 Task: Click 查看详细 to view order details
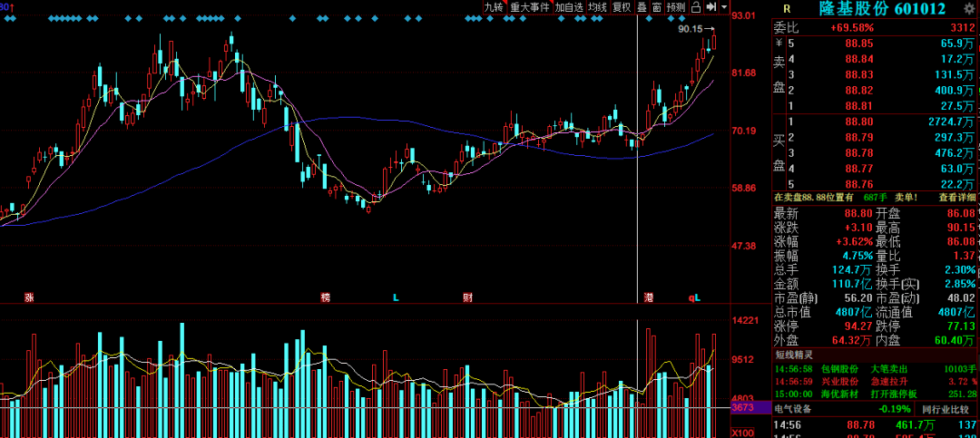pos(956,197)
